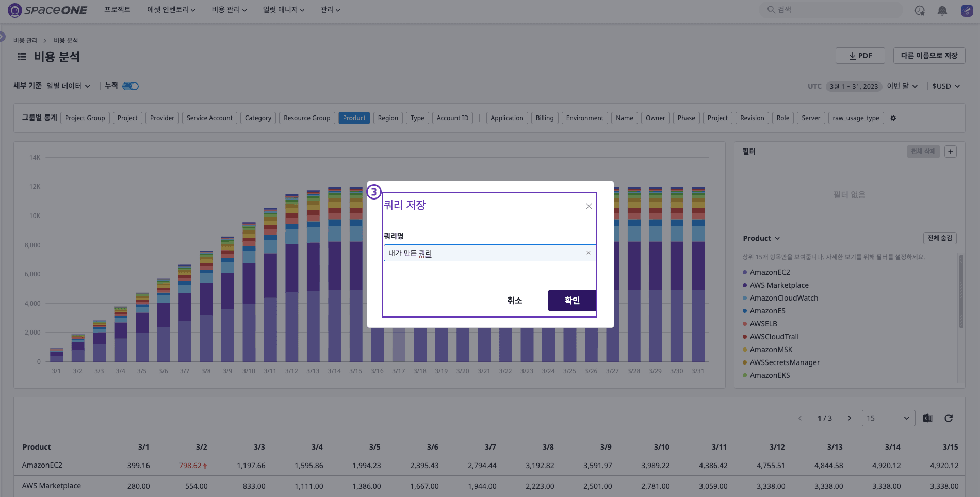Open the list menu icon beside 비용 분석
The width and height of the screenshot is (980, 497).
pos(22,57)
